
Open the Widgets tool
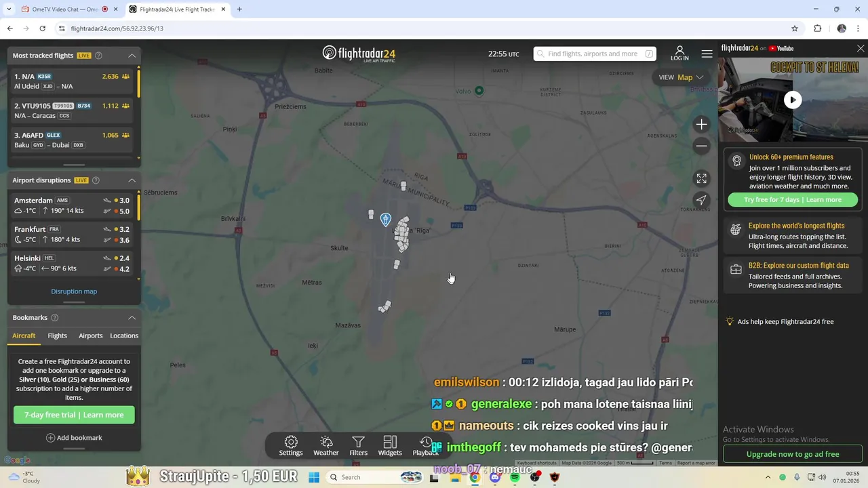click(390, 445)
